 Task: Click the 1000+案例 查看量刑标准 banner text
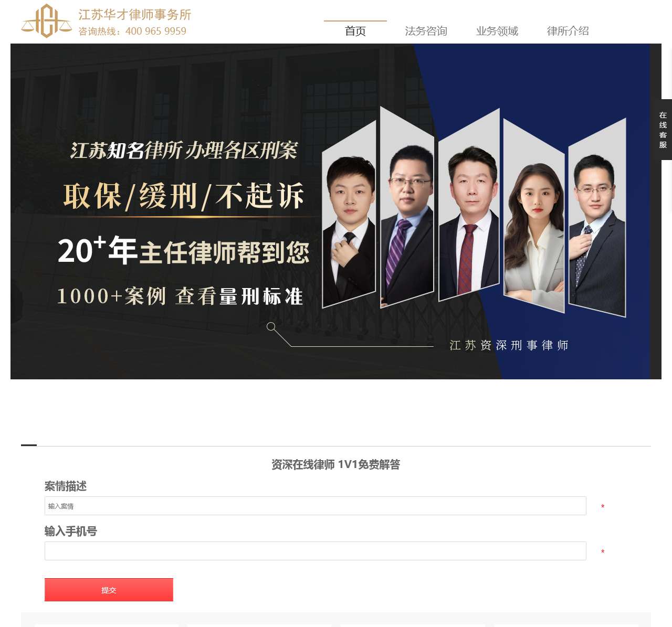tap(180, 296)
